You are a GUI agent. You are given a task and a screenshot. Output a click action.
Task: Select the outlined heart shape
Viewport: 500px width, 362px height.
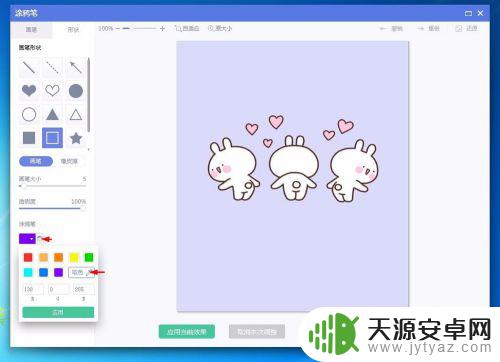[x=52, y=91]
